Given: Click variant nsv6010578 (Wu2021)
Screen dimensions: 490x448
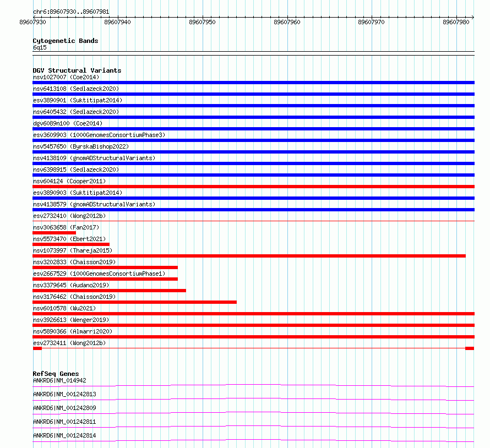Looking at the screenshot, I should tap(64, 308).
